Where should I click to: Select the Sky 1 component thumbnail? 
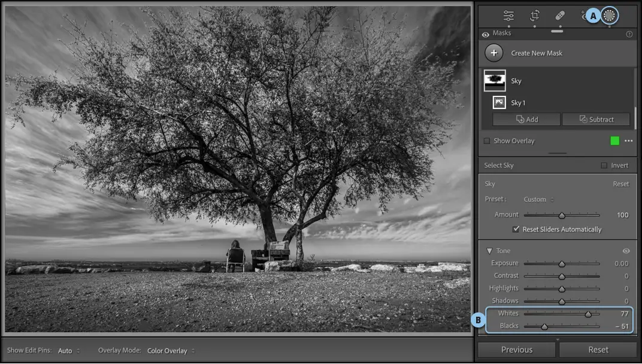click(x=499, y=102)
